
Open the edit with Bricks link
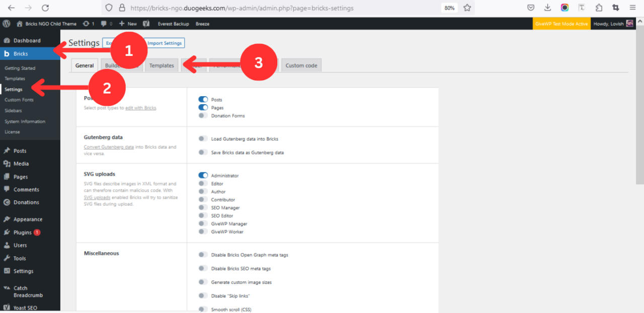click(x=140, y=108)
